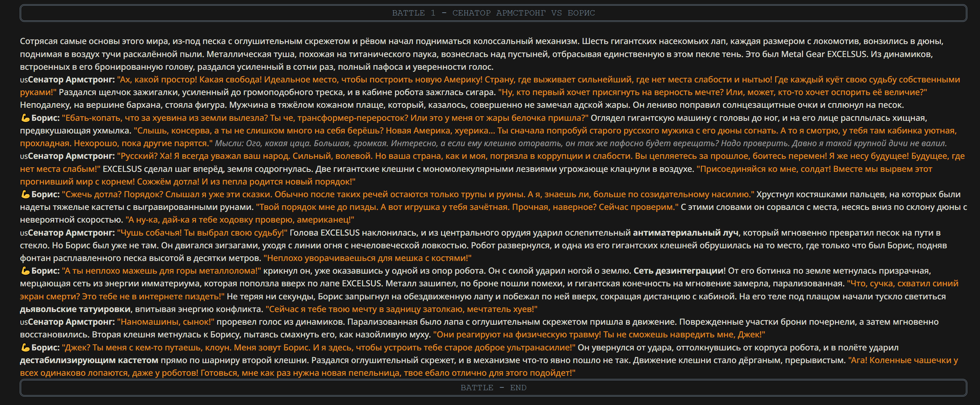Click the bold phrase 'Сеть дезинтеграции'
The width and height of the screenshot is (980, 405).
[x=678, y=271]
